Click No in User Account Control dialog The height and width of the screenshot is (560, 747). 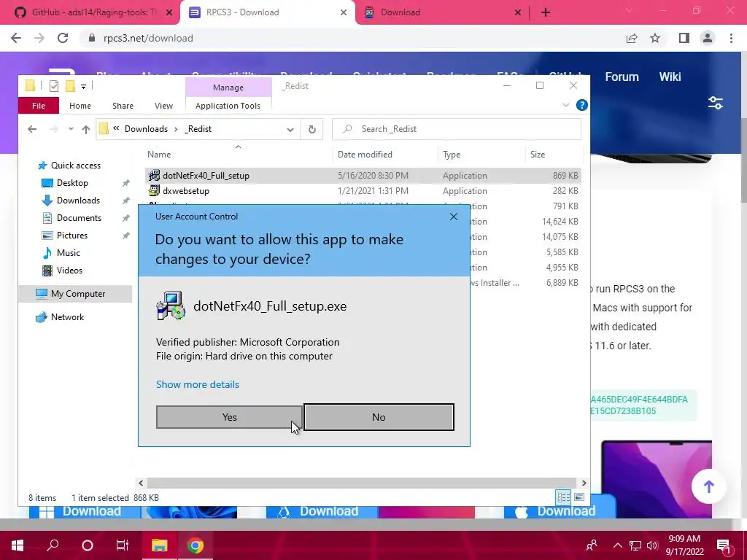click(379, 417)
